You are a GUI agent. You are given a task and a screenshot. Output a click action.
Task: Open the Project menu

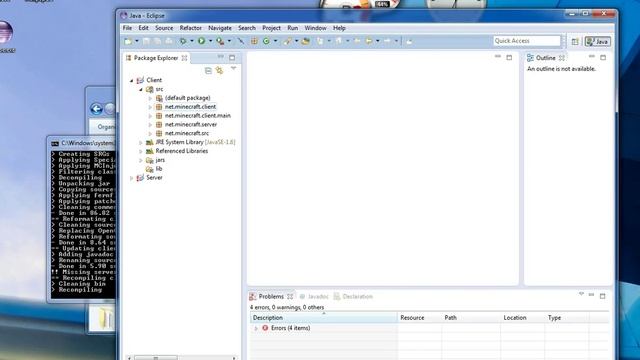(x=271, y=28)
